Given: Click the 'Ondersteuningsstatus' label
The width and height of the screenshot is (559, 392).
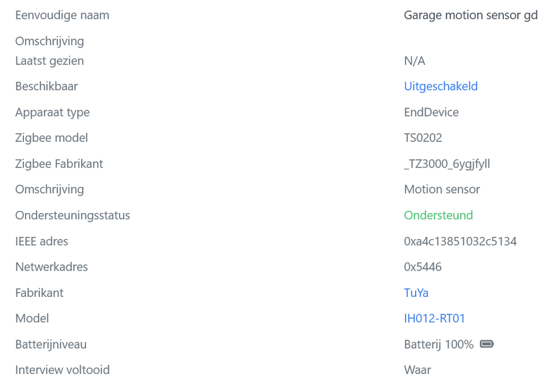Looking at the screenshot, I should point(73,215).
